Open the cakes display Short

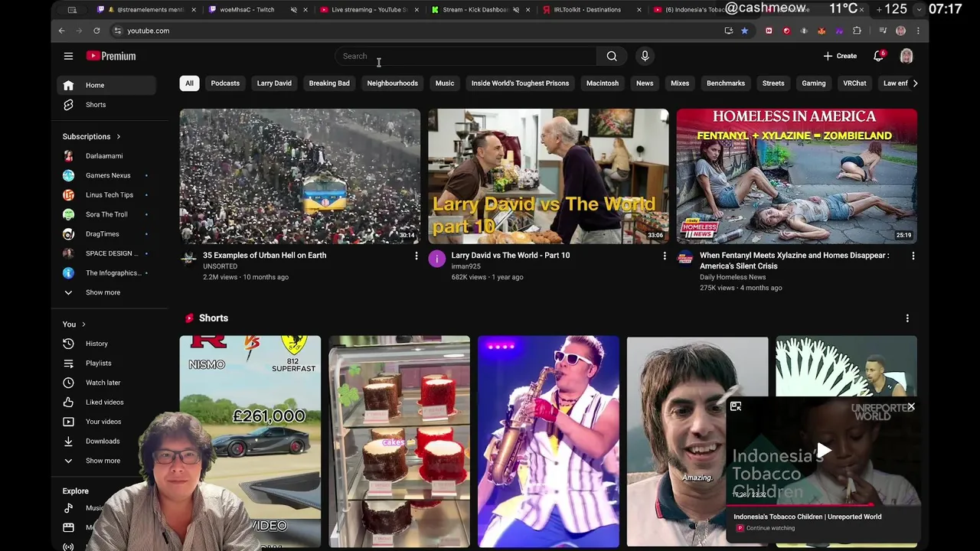400,442
